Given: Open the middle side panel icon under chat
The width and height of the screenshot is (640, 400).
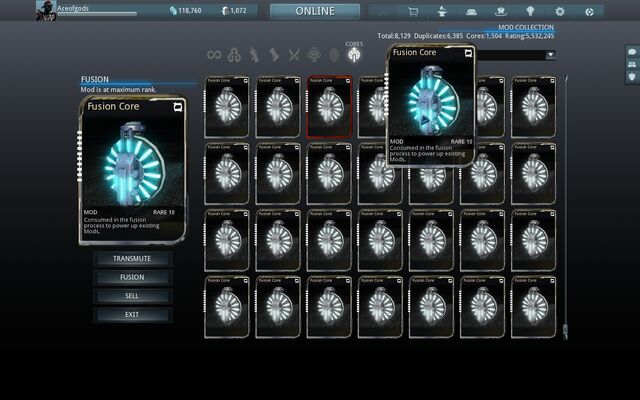Looking at the screenshot, I should point(632,64).
